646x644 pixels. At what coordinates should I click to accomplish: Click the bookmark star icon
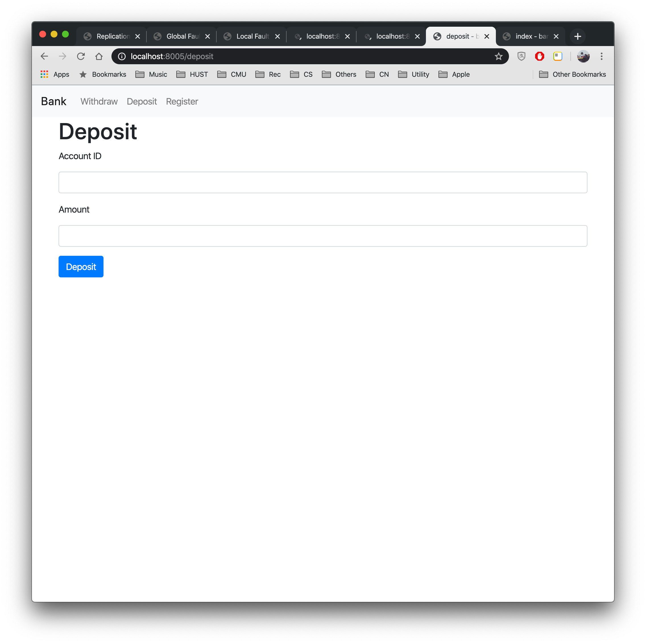pyautogui.click(x=498, y=56)
